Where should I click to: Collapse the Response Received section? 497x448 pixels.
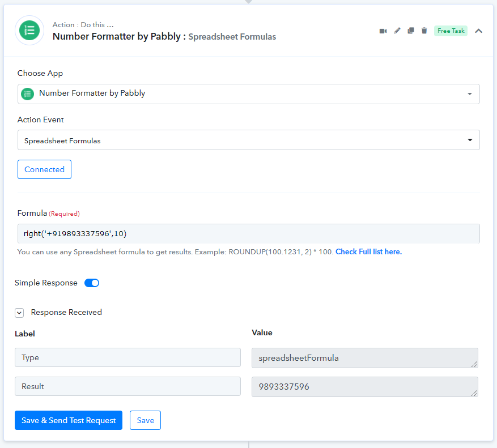pos(19,313)
